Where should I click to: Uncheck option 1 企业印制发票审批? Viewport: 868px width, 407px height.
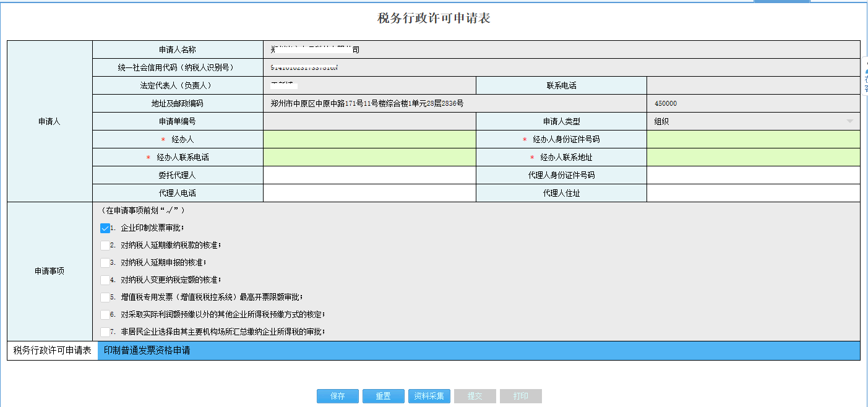pyautogui.click(x=105, y=228)
